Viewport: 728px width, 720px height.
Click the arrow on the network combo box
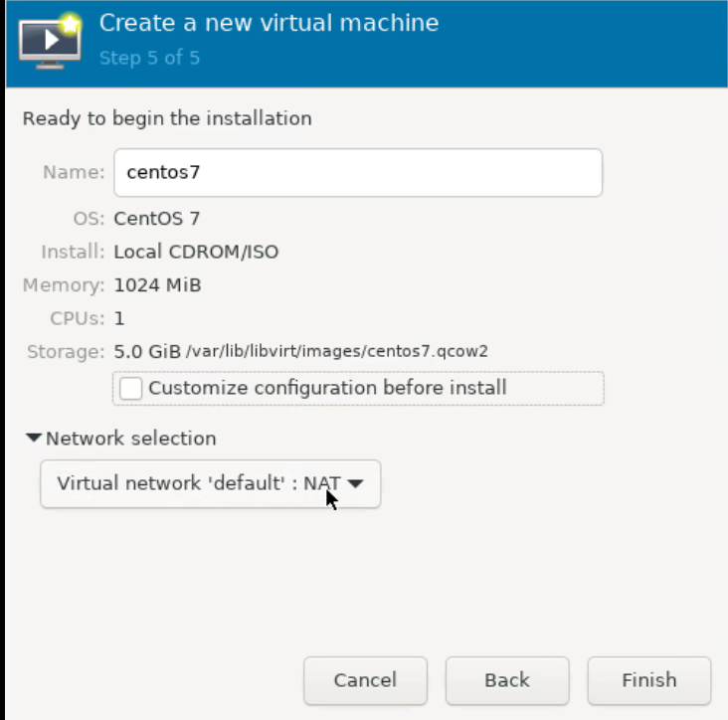pos(355,484)
